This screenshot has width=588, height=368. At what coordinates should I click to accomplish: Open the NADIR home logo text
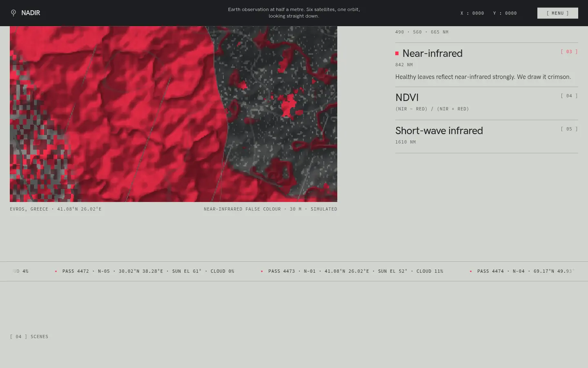tap(31, 13)
